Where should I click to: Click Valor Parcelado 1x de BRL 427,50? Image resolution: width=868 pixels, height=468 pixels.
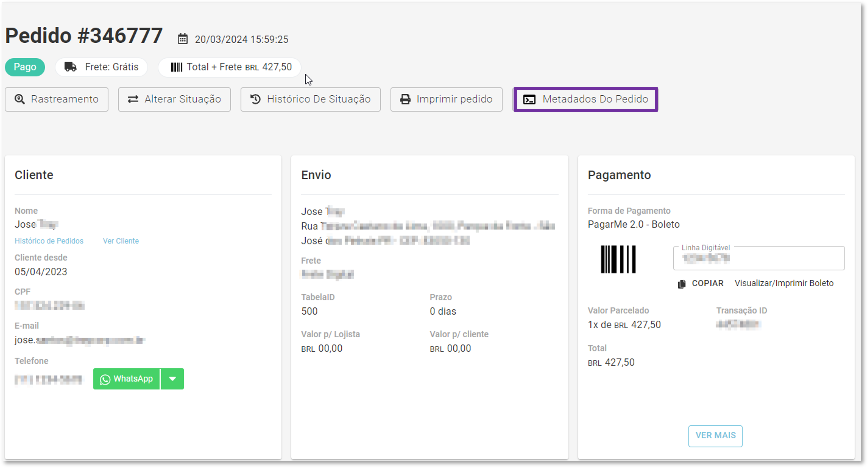click(624, 325)
